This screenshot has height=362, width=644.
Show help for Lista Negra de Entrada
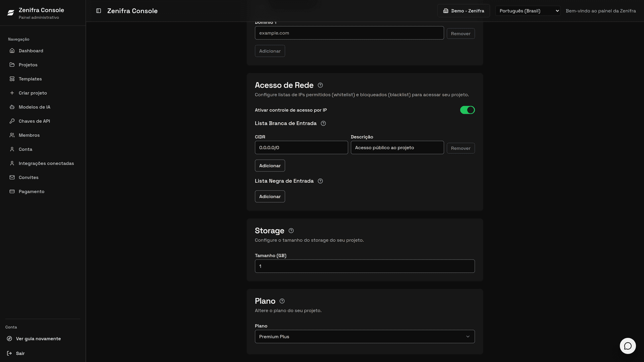click(320, 181)
